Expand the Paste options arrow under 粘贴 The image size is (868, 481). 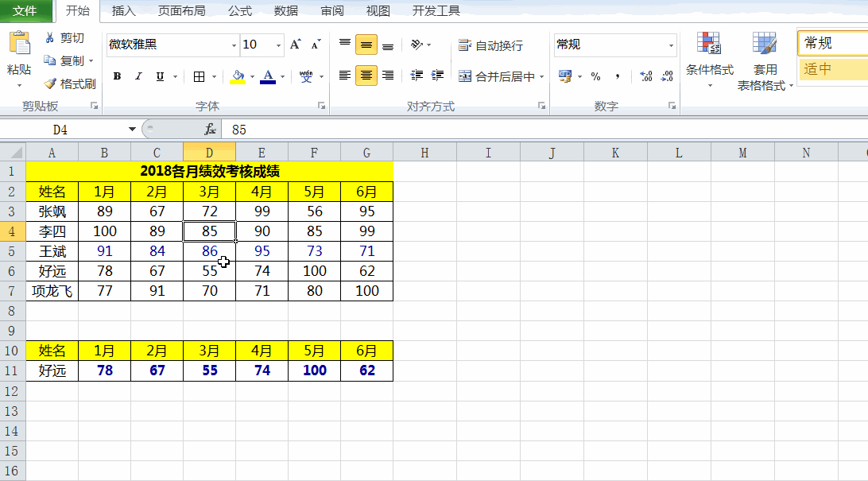[x=19, y=86]
